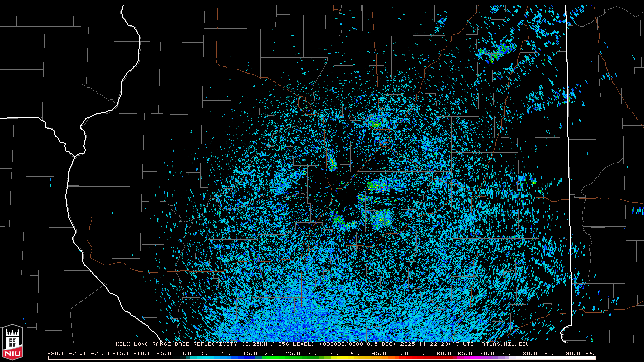Click the -30.0 label on the scale

pos(56,353)
